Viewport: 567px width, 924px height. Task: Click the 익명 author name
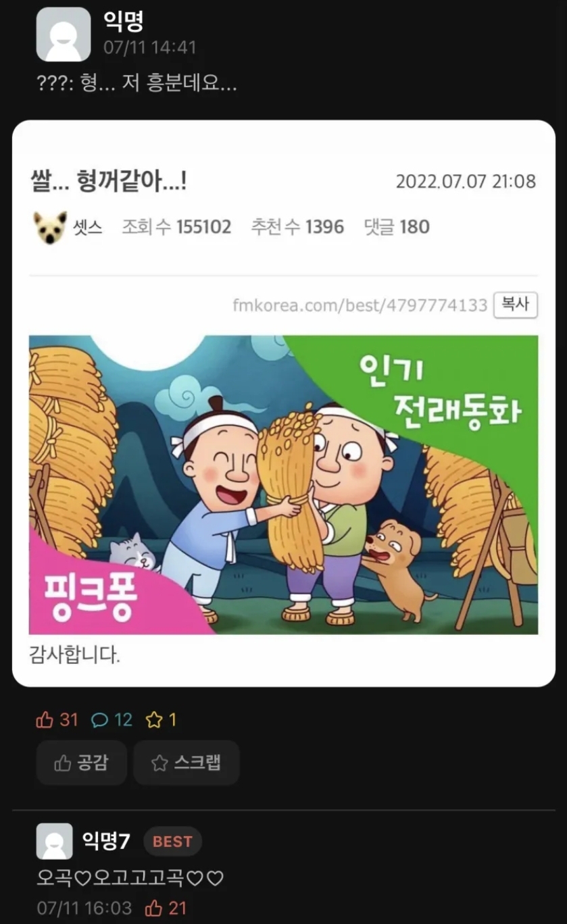(x=123, y=21)
